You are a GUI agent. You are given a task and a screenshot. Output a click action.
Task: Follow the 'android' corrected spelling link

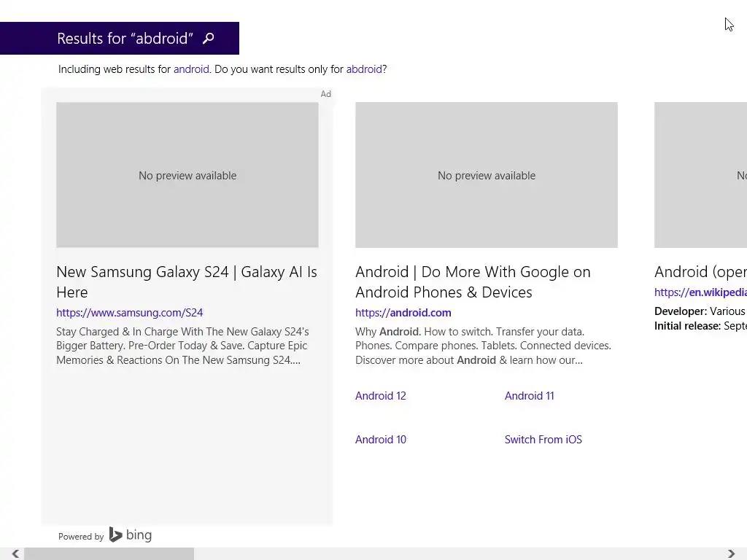pyautogui.click(x=191, y=69)
